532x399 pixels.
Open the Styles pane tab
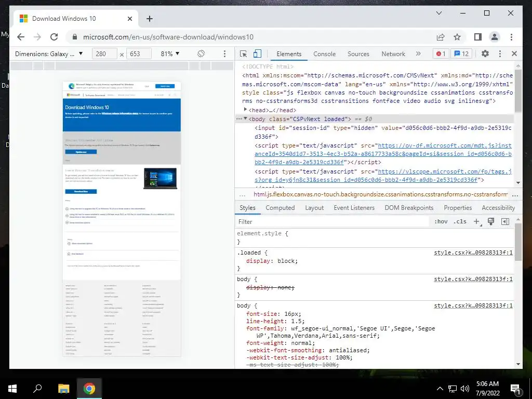[x=247, y=208]
